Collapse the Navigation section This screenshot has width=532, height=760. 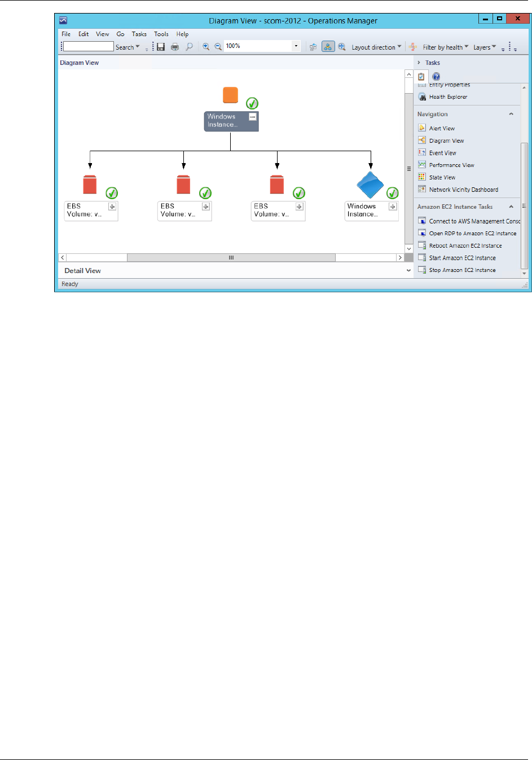511,114
